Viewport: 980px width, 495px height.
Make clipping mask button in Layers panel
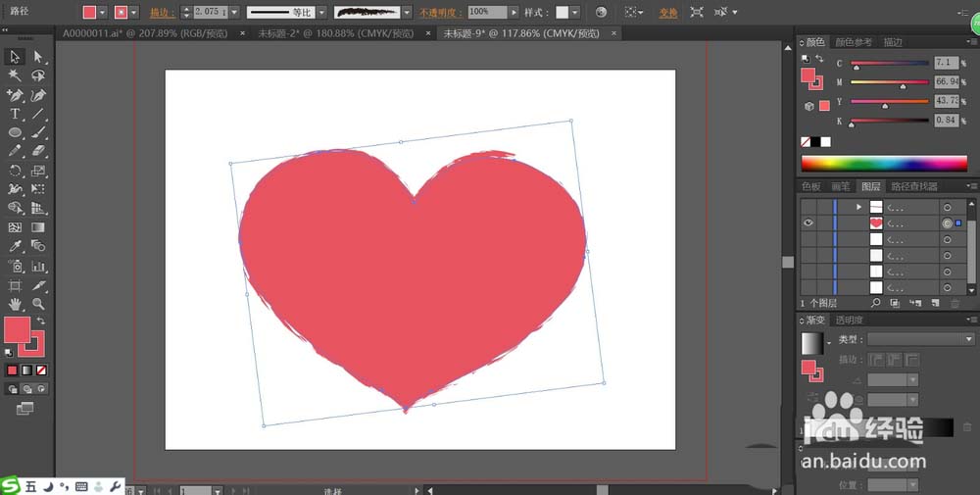895,303
